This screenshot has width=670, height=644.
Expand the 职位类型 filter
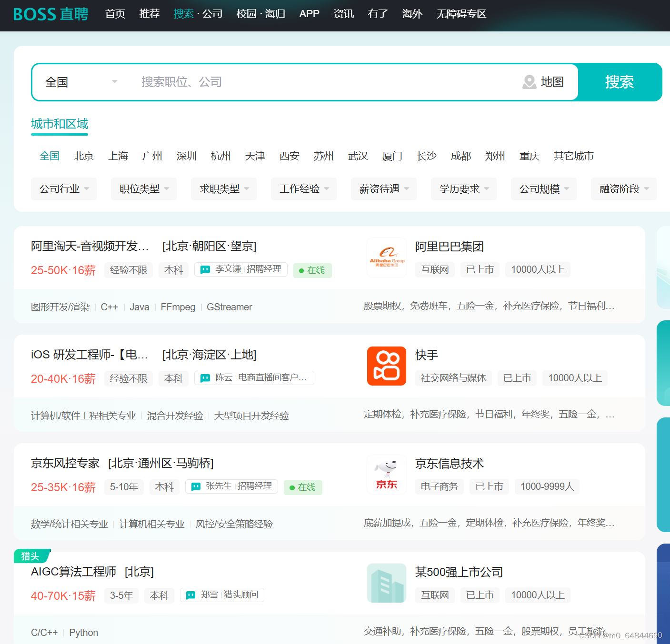point(144,189)
